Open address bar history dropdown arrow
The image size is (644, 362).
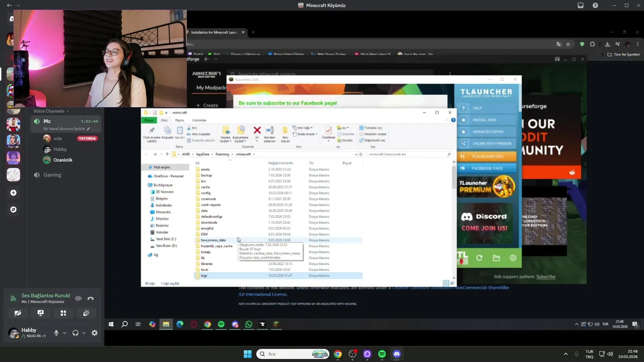pos(356,154)
